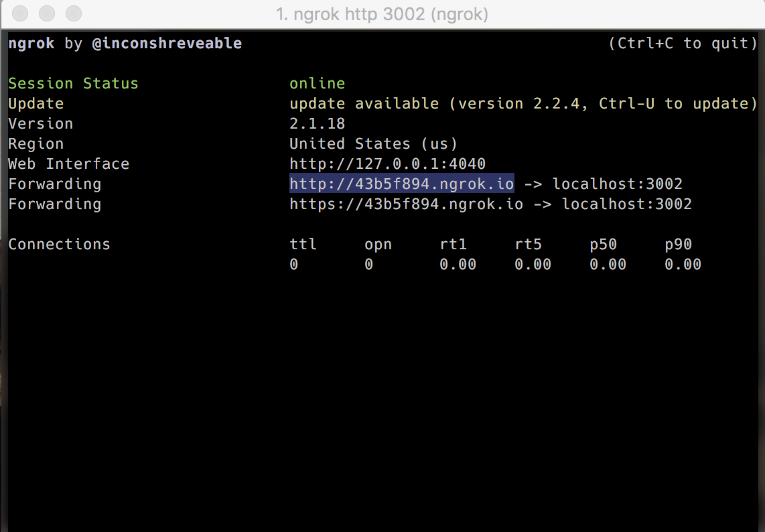Click the red close window button

[20, 13]
